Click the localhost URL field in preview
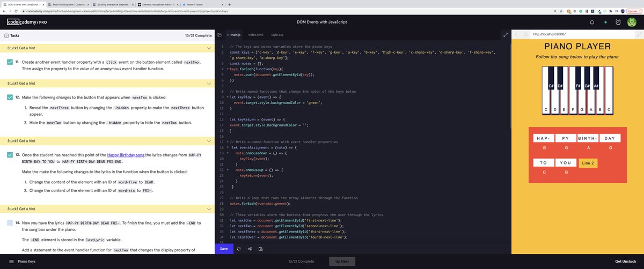The height and width of the screenshot is (269, 644). [x=581, y=35]
